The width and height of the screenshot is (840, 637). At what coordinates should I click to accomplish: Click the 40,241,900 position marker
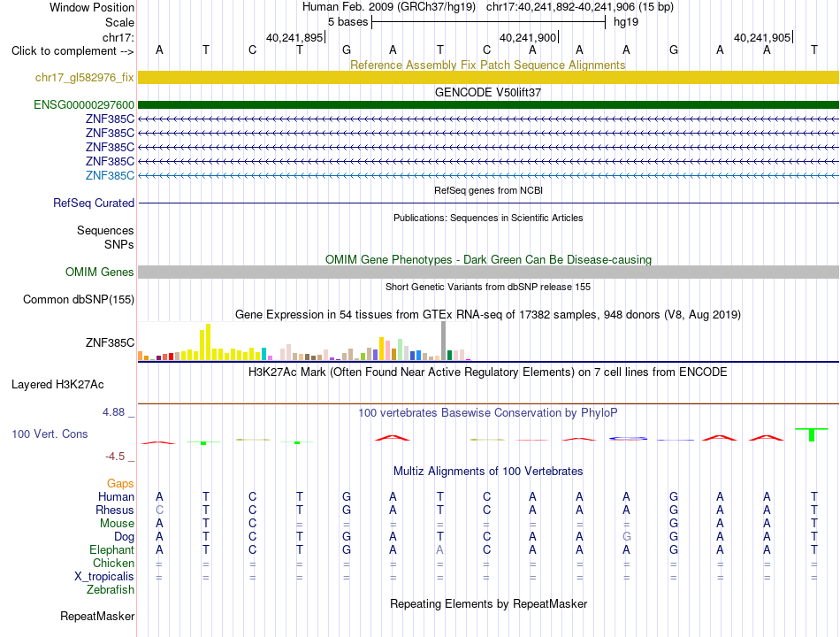529,37
